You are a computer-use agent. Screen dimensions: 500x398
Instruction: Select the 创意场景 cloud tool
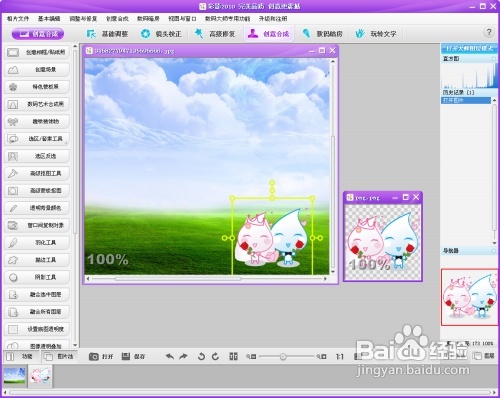point(37,70)
